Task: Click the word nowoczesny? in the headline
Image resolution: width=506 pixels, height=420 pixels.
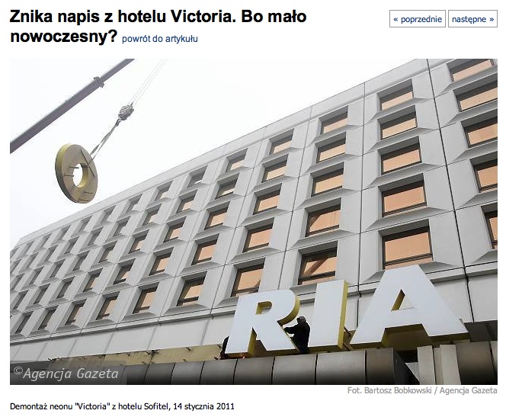Action: click(63, 37)
